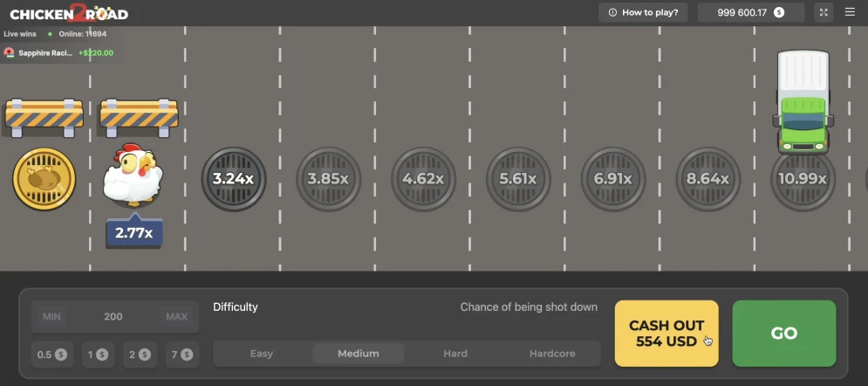Open the hamburger menu
The image size is (868, 386).
point(851,12)
